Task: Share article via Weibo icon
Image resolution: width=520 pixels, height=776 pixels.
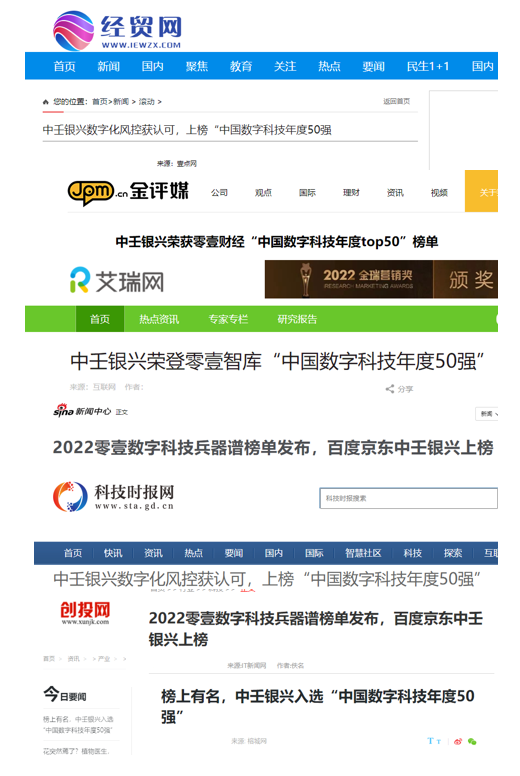Action: (x=458, y=741)
